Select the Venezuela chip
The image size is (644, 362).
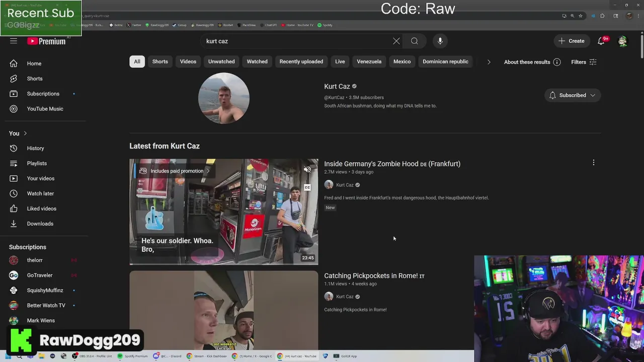369,61
